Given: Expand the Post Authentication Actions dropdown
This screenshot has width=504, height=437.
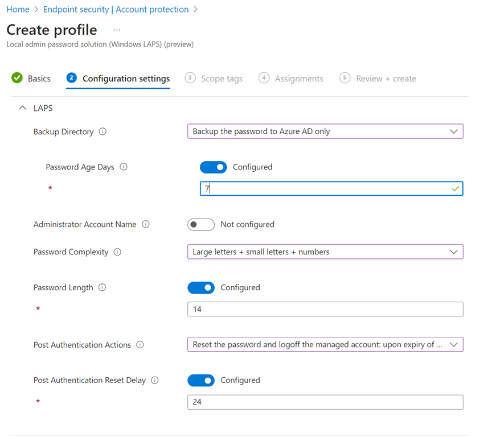Looking at the screenshot, I should pos(325,345).
